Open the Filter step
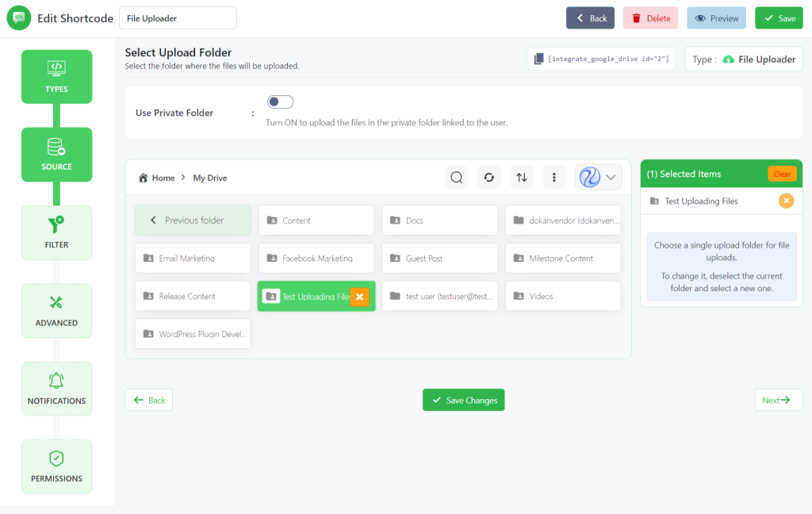The image size is (812, 514). [x=56, y=232]
